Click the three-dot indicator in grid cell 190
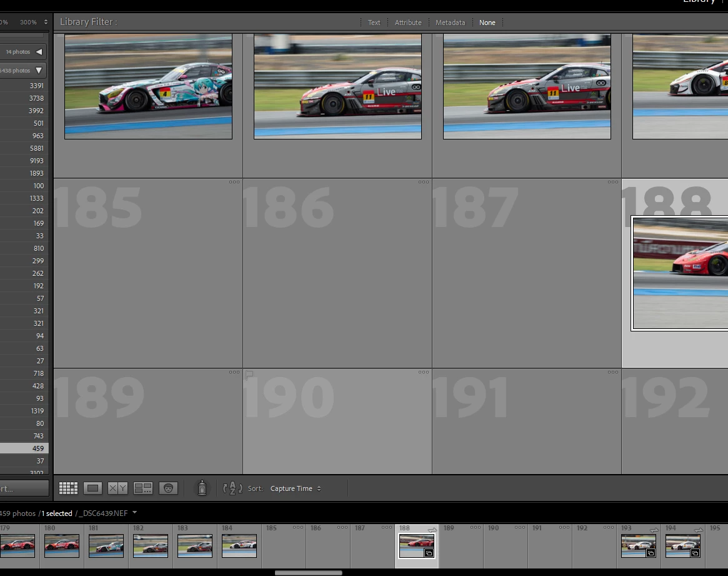Viewport: 728px width, 576px height. pyautogui.click(x=424, y=372)
